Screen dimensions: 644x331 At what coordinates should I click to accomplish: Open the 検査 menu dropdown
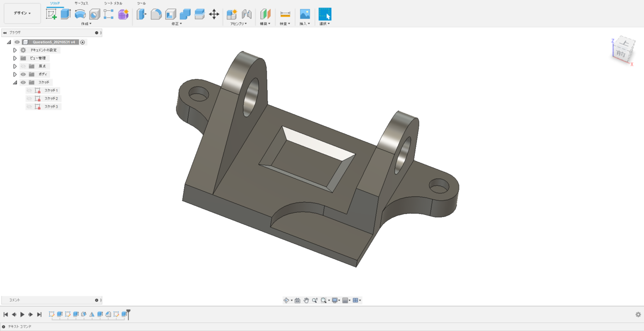point(285,24)
